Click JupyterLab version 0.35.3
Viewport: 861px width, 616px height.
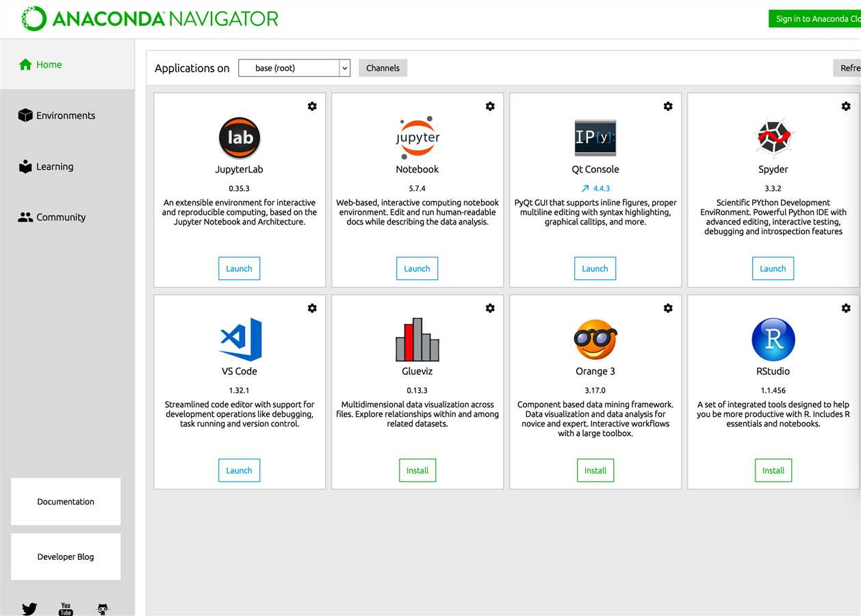240,188
